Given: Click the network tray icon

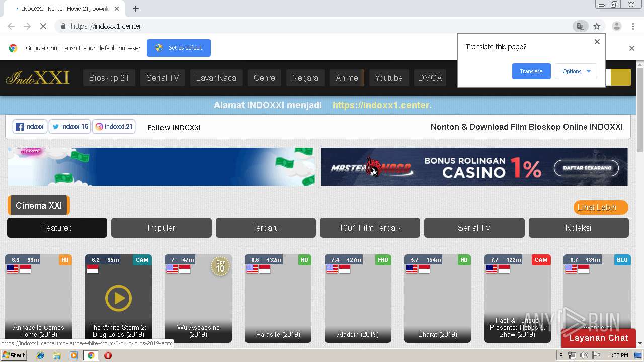Looking at the screenshot, I should point(572,355).
